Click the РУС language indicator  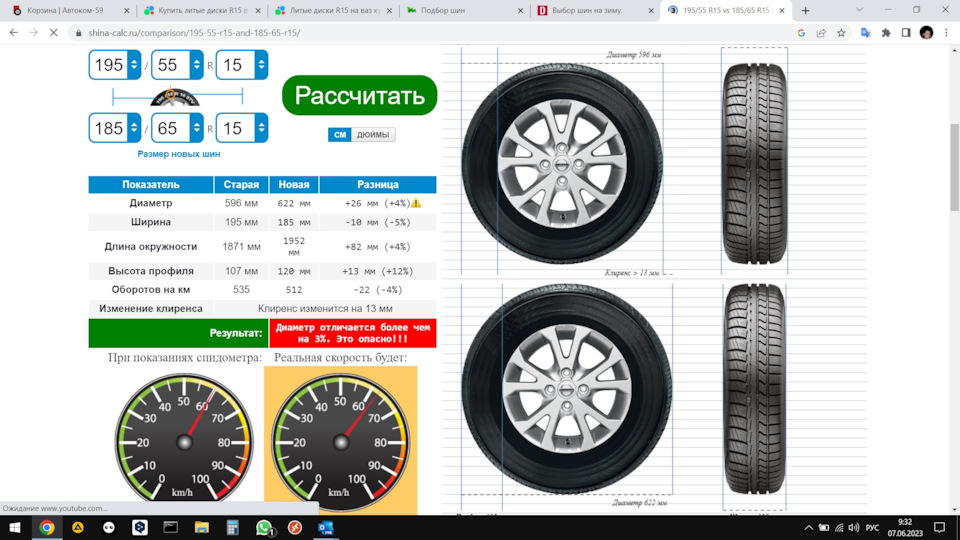[x=872, y=527]
